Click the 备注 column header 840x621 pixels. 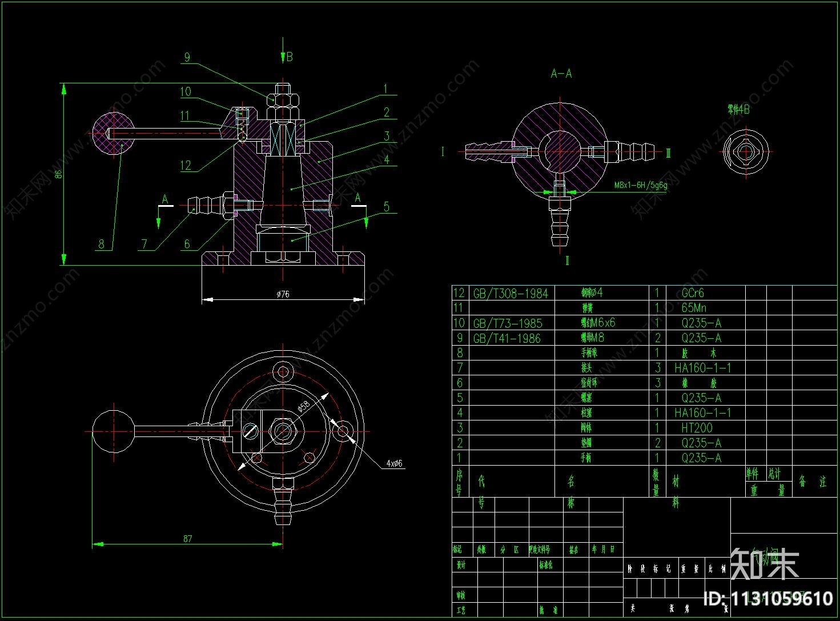coord(813,482)
